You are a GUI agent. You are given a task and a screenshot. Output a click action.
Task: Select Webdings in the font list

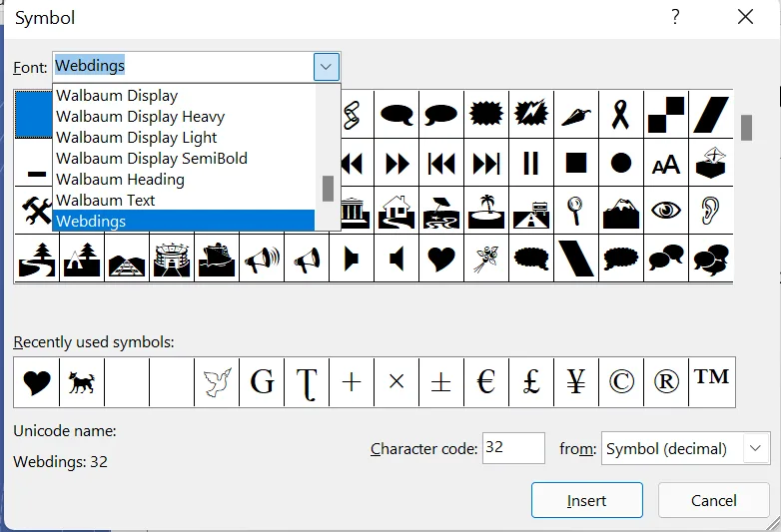pyautogui.click(x=184, y=221)
